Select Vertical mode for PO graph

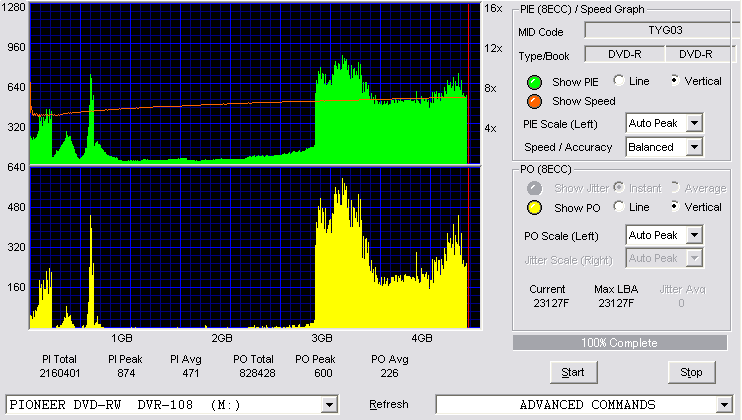tap(675, 207)
